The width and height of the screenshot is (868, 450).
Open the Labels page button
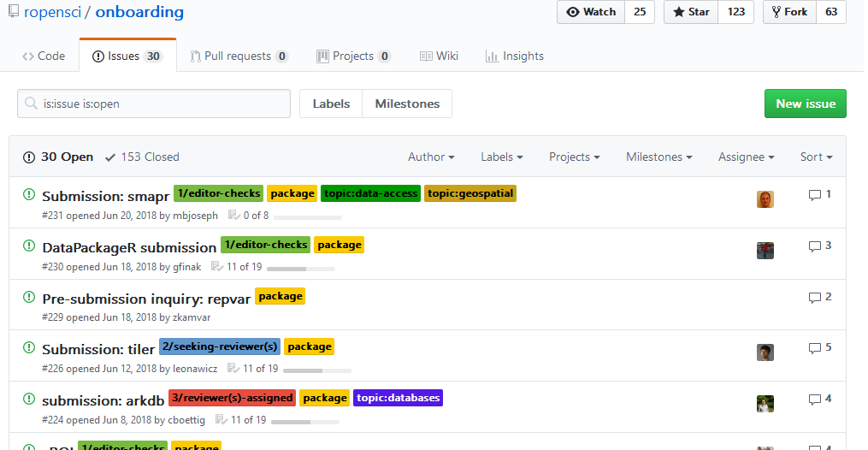(331, 104)
